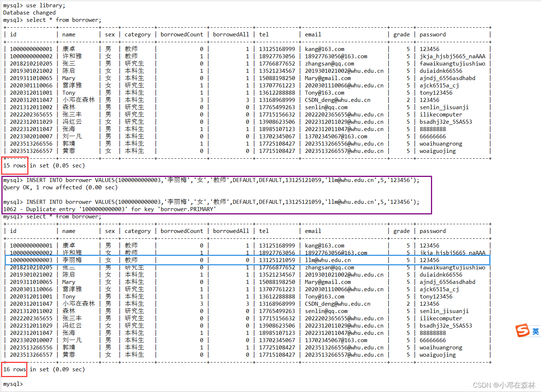541x392 pixels.
Task: Click email Mary@gmail.com in the 16-row result
Action: (328, 282)
